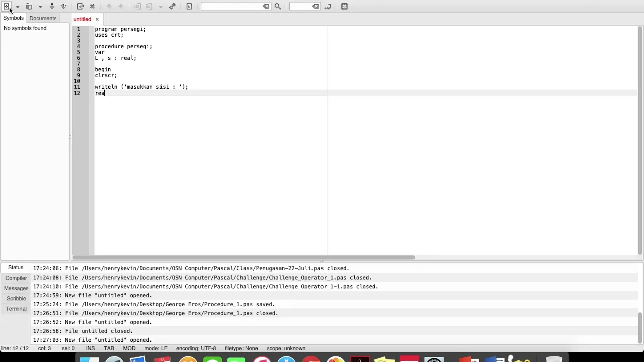The width and height of the screenshot is (644, 362).
Task: Click the Build toolbar icon
Action: 149,6
